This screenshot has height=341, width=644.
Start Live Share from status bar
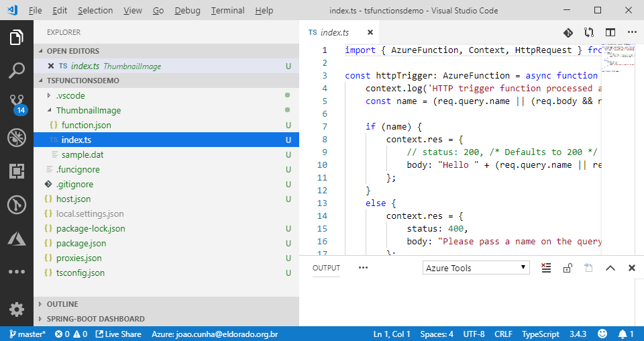119,334
